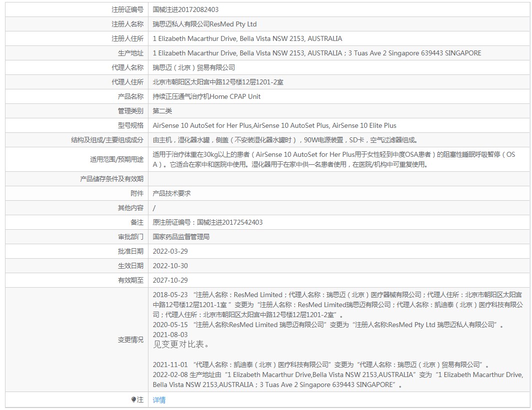Click the 备注 label
Image resolution: width=532 pixels, height=410 pixels.
137,222
